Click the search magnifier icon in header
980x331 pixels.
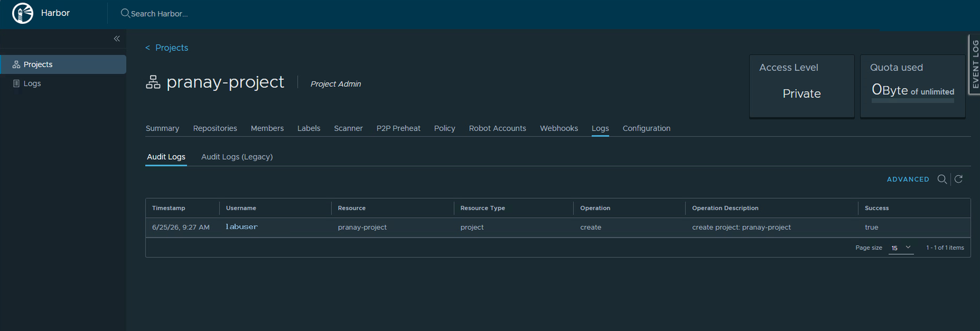[x=125, y=13]
